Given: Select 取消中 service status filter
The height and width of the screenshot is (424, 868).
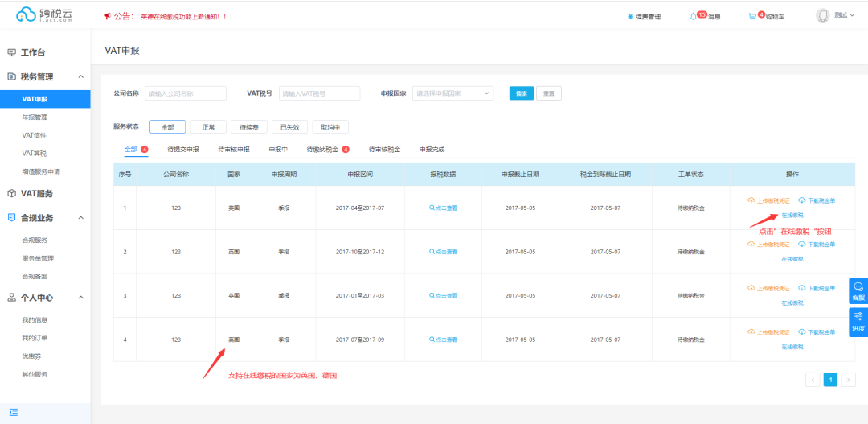Looking at the screenshot, I should [330, 126].
